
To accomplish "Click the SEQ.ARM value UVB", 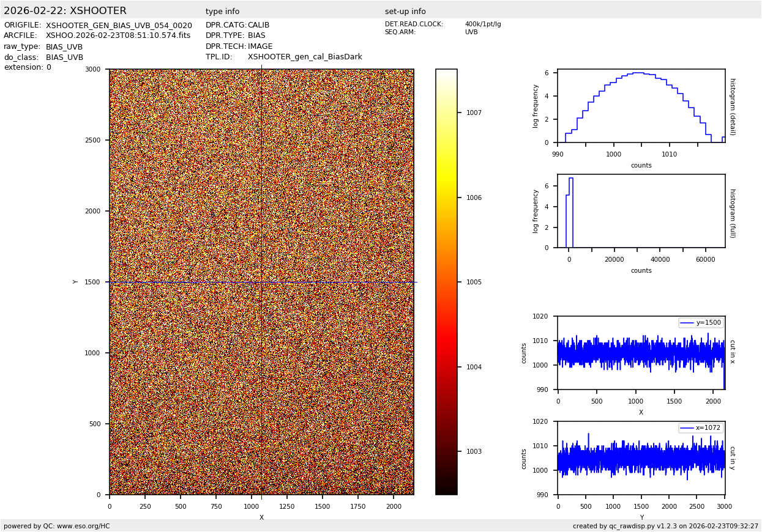I will (471, 32).
